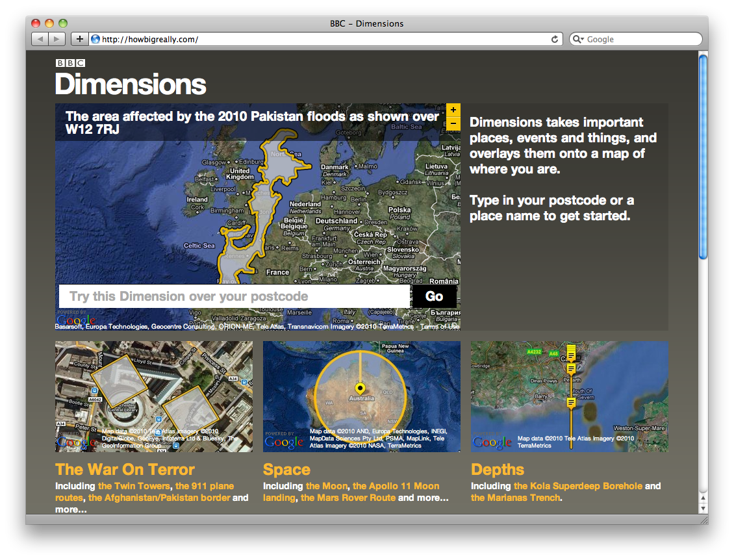Go back with the browser back arrow
734x560 pixels.
pos(40,40)
